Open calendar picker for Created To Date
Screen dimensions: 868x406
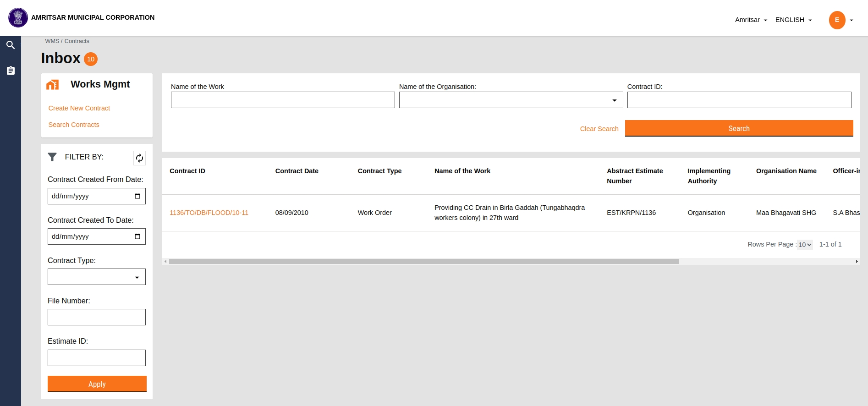[137, 236]
